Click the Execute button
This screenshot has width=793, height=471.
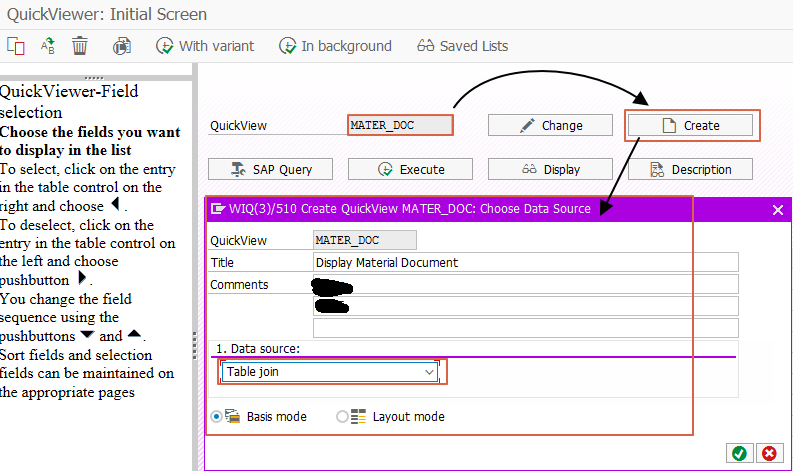point(410,169)
